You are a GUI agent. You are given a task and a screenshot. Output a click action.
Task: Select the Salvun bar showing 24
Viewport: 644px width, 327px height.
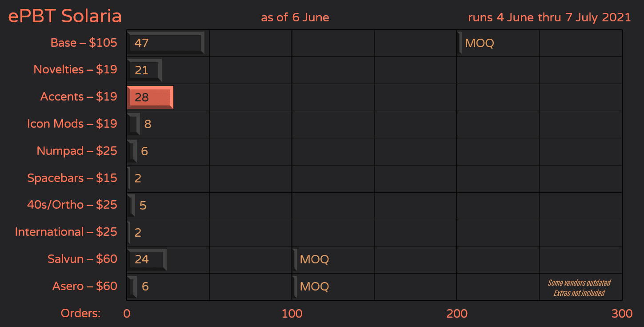click(147, 260)
